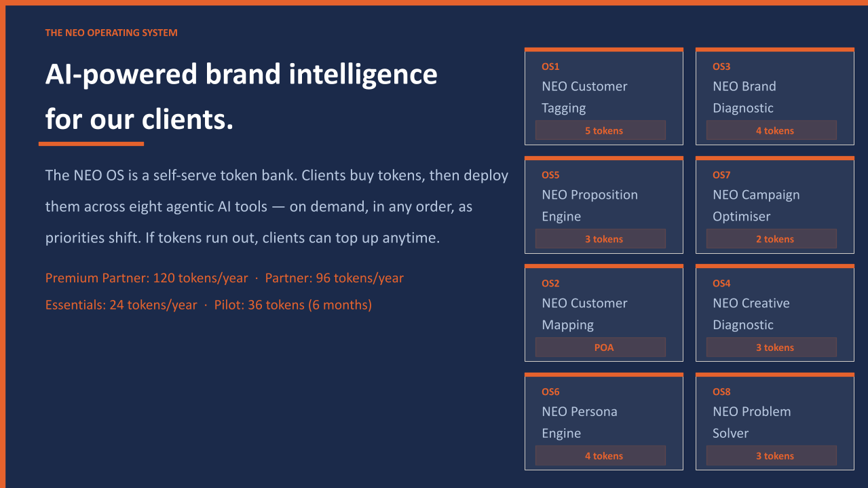868x488 pixels.
Task: Click the Pilot 36 tokens text
Action: 293,305
